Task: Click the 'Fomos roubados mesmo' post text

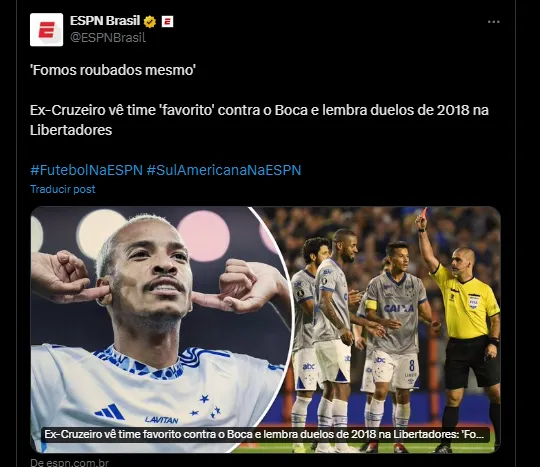Action: (113, 70)
